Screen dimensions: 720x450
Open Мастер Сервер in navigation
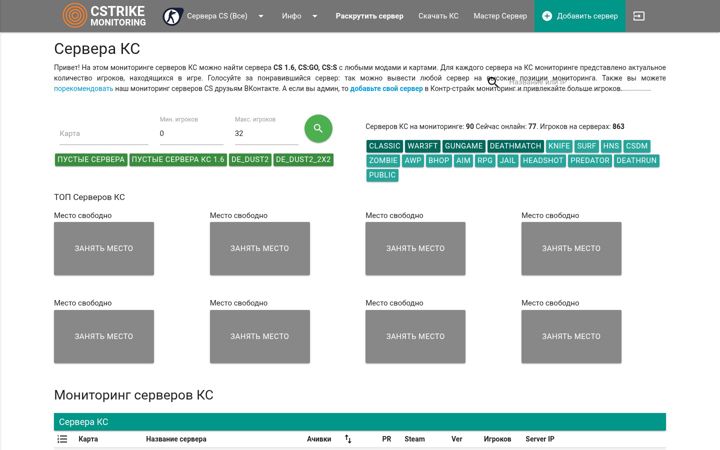pos(500,16)
